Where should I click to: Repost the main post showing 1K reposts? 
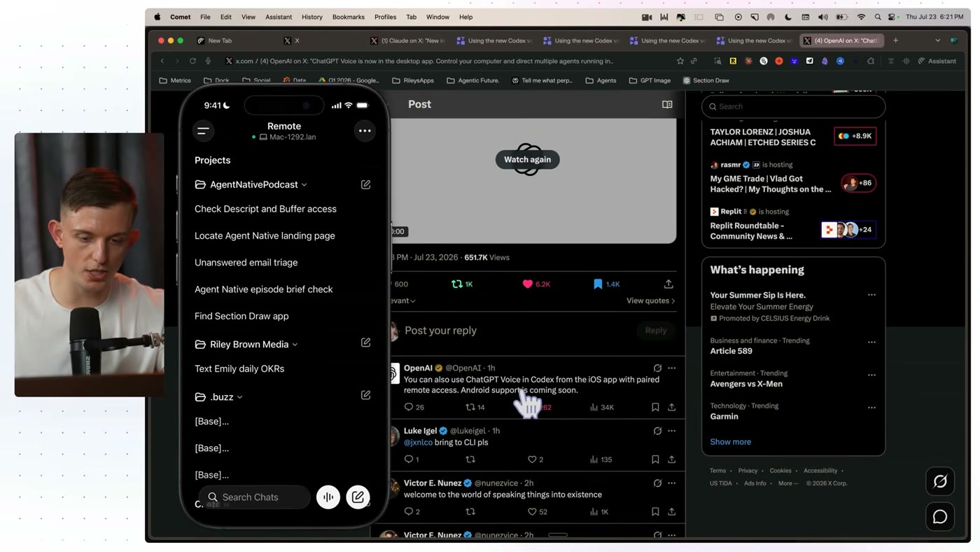coord(462,284)
